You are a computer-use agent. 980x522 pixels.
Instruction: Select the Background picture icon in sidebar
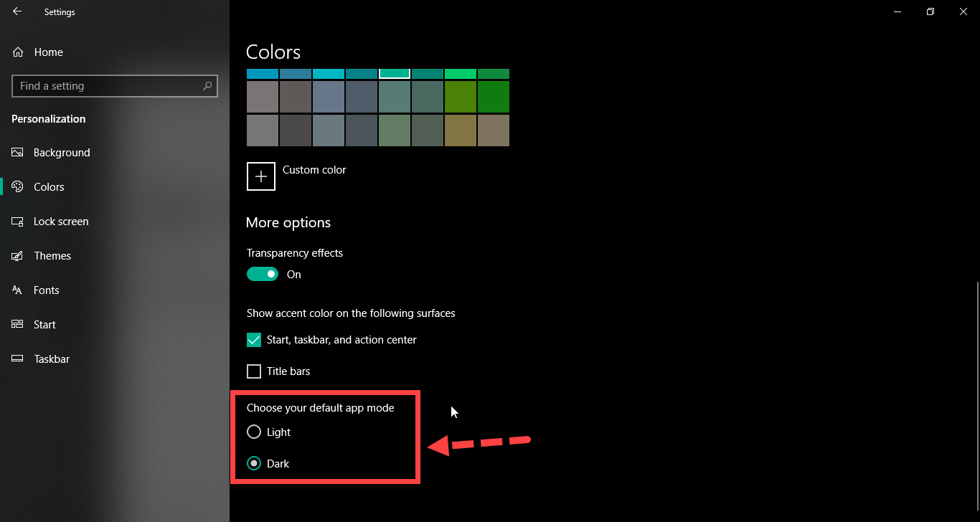point(18,153)
